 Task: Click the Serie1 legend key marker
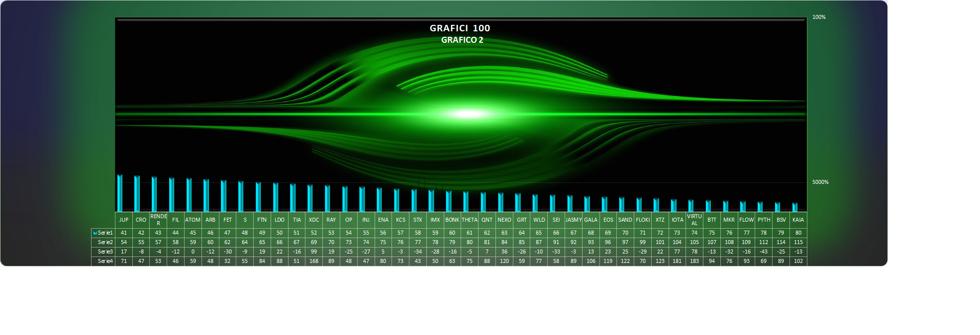[95, 233]
